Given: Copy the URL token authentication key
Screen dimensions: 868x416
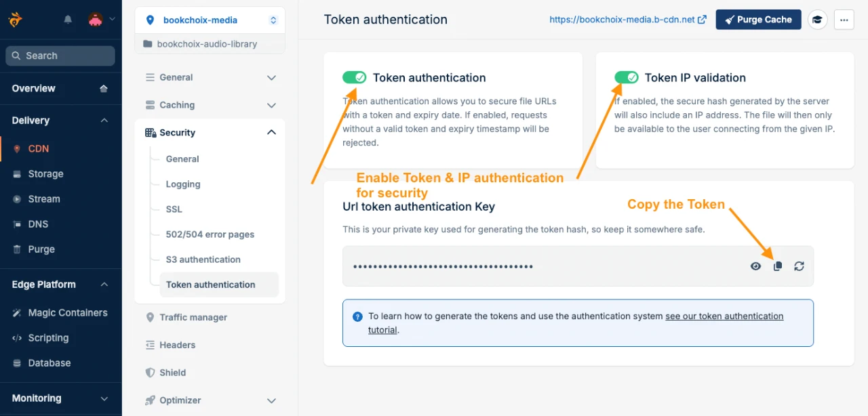Looking at the screenshot, I should (777, 266).
